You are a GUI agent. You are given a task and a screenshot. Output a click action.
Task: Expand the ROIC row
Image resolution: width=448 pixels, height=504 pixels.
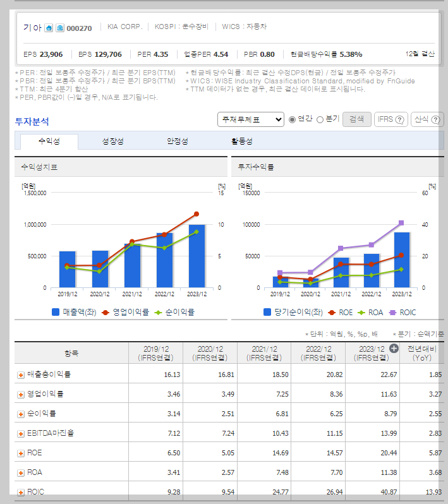[x=21, y=493]
